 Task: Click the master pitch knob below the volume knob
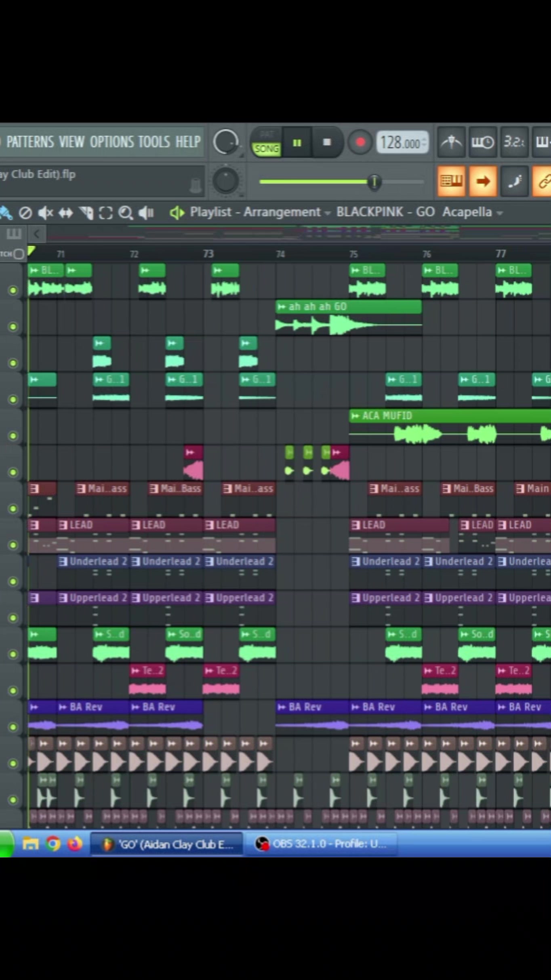(225, 180)
